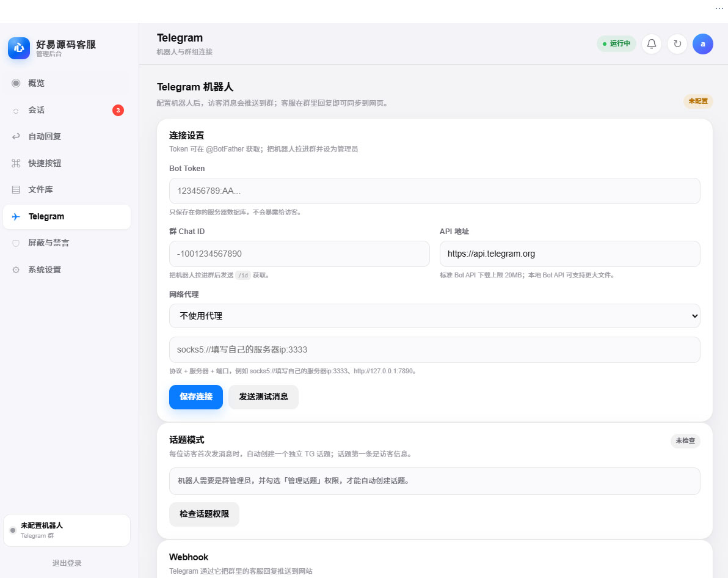Click the 运行中 status pill
Screen dimensions: 728x578
click(x=616, y=43)
